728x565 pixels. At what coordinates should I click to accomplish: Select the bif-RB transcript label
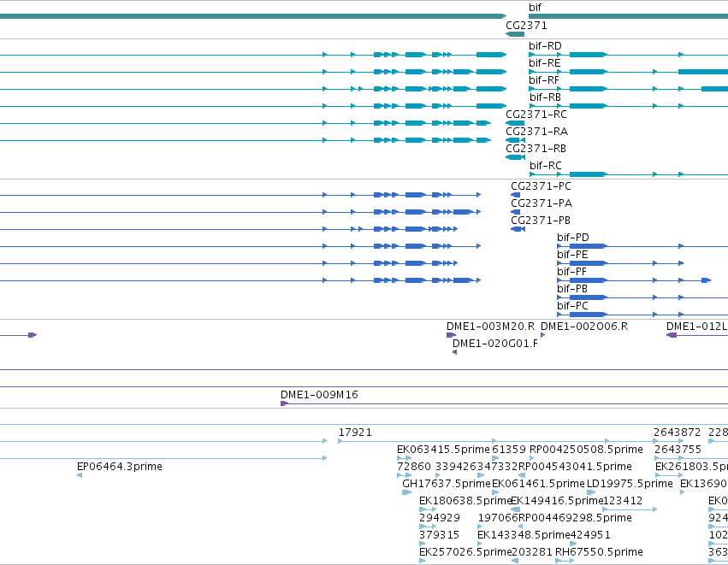tap(545, 97)
